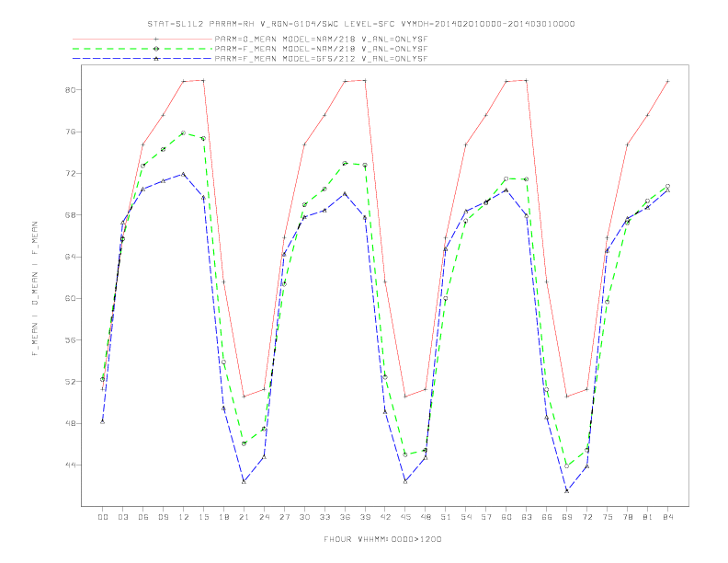Click the x-axis hour label 06
Screen dimensions: 728x563
click(x=143, y=517)
